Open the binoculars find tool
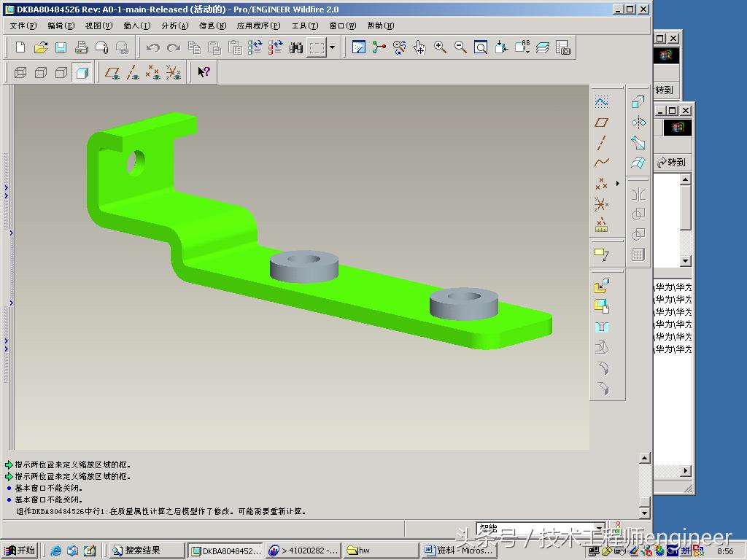The image size is (747, 560). pyautogui.click(x=296, y=47)
